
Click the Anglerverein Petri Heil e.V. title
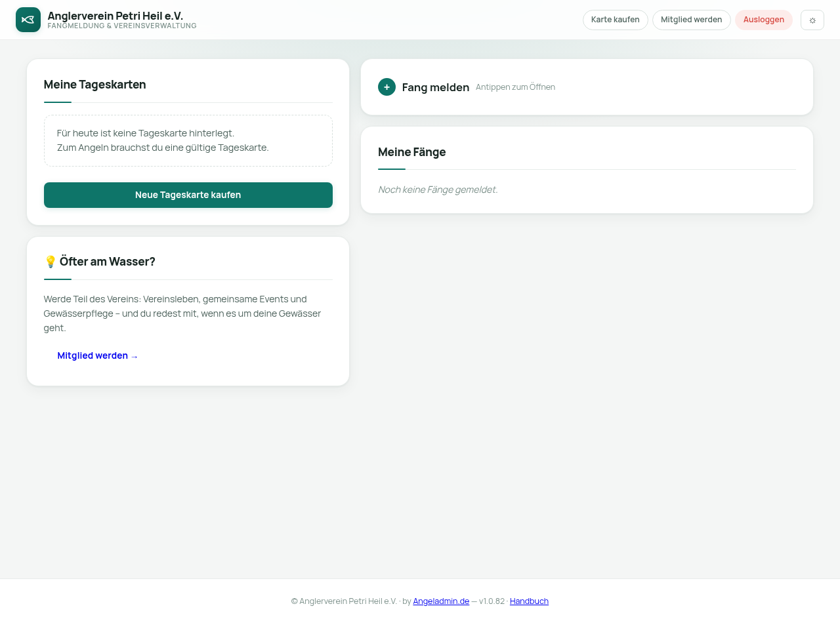coord(115,16)
